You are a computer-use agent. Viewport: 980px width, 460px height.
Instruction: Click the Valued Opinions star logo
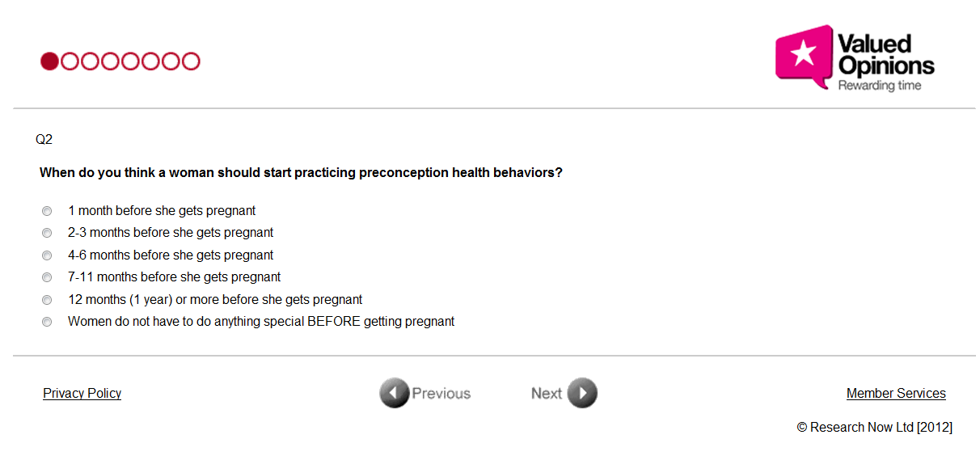click(804, 54)
